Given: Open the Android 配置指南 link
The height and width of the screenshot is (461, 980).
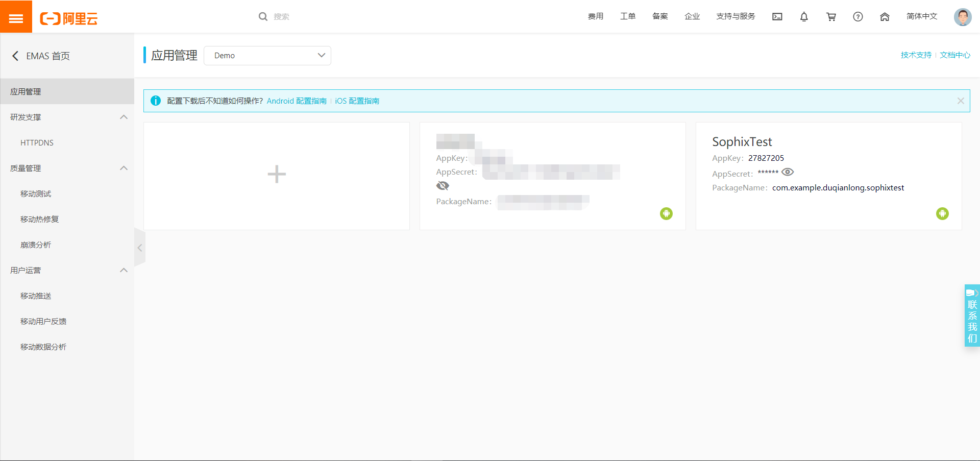Looking at the screenshot, I should click(x=296, y=101).
